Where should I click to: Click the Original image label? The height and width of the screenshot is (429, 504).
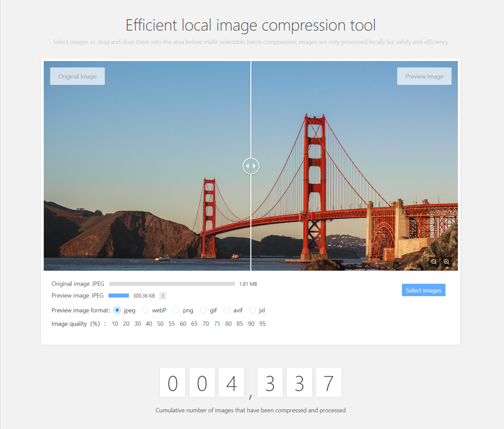(x=77, y=76)
